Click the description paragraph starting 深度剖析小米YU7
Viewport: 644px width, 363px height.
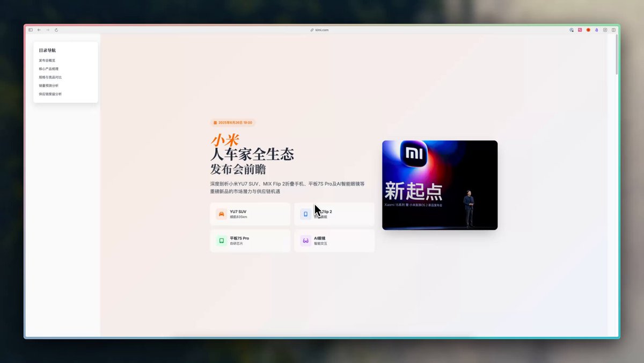coord(288,187)
